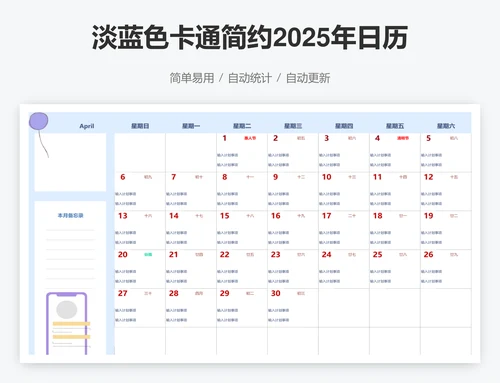The width and height of the screenshot is (500, 383).
Task: Select date number 24 in the calendar
Action: [x=327, y=254]
